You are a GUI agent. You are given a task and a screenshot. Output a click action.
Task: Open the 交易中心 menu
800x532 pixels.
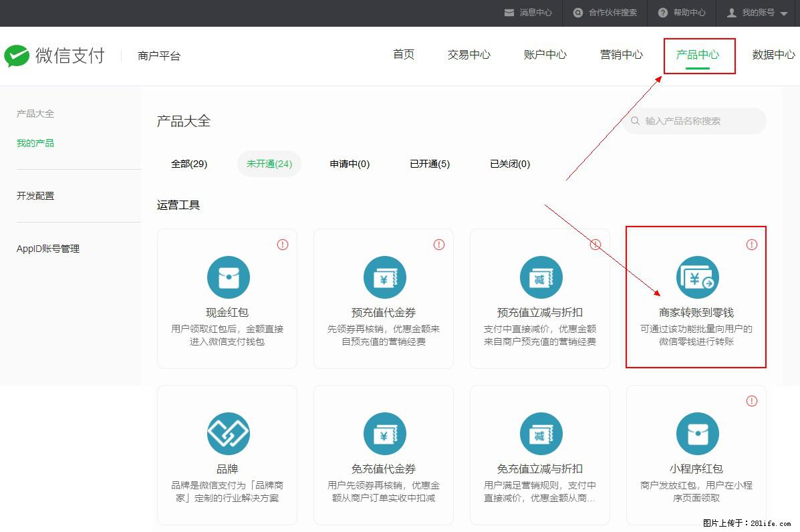tap(469, 55)
